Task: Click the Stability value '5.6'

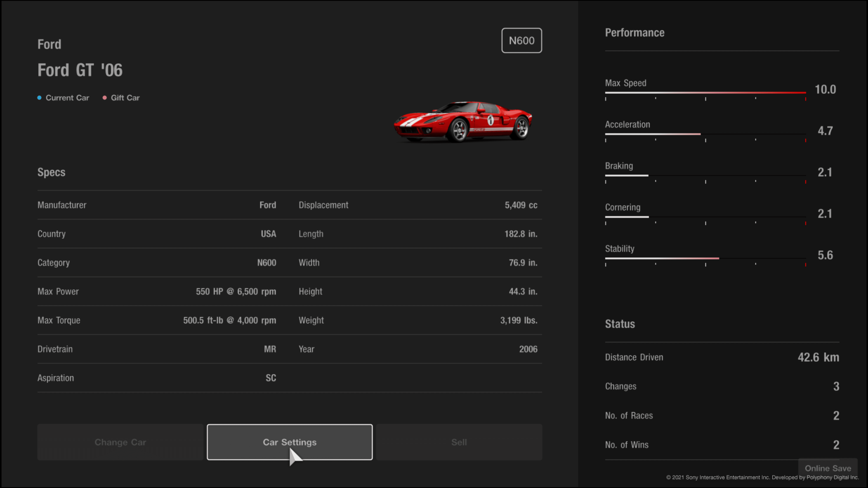Action: point(825,255)
